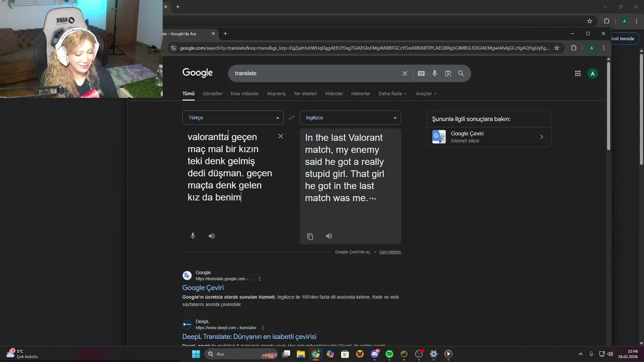Open the İngilizce target language dropdown
Image resolution: width=644 pixels, height=362 pixels.
tap(350, 118)
